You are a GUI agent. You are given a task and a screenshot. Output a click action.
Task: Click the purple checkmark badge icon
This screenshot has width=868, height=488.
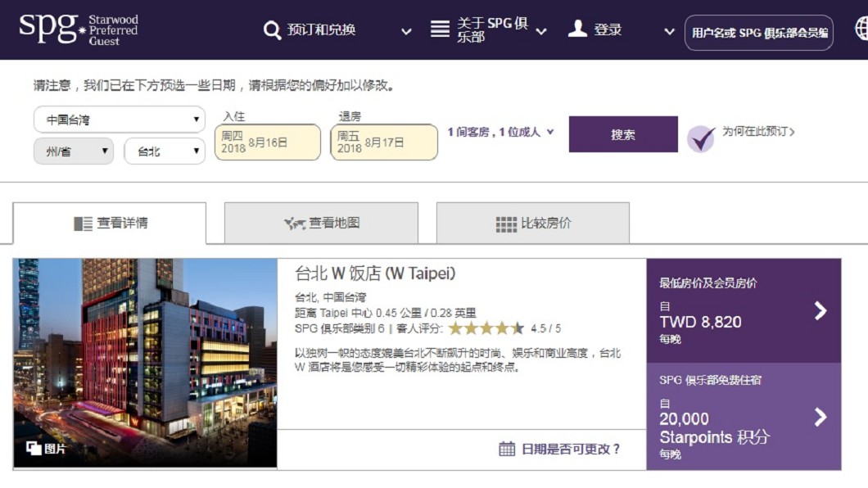point(701,138)
